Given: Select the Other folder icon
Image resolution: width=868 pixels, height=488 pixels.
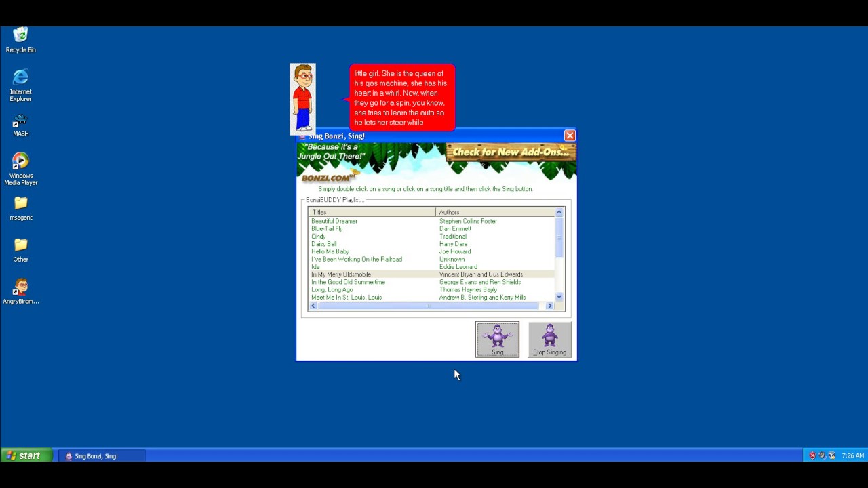Looking at the screenshot, I should coord(20,250).
